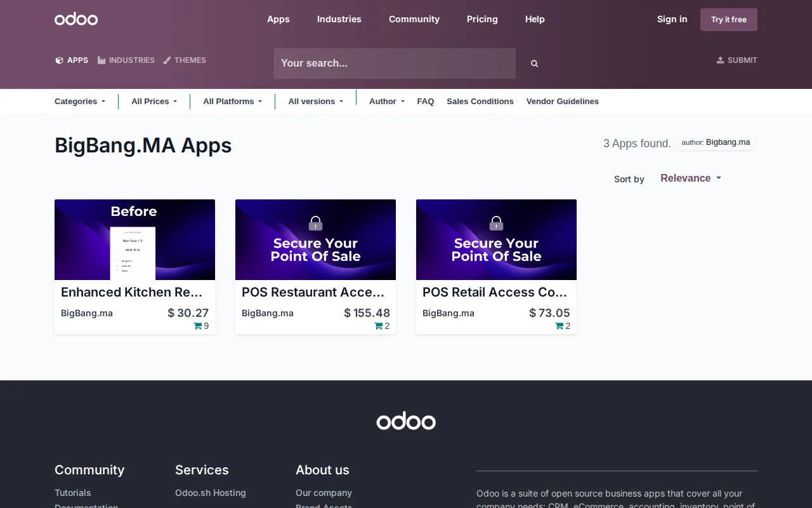Viewport: 812px width, 508px height.
Task: Open the Author dropdown
Action: 387,102
